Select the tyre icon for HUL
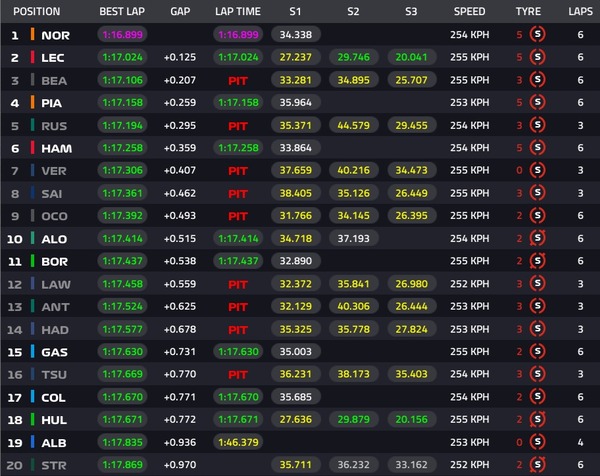 538,419
